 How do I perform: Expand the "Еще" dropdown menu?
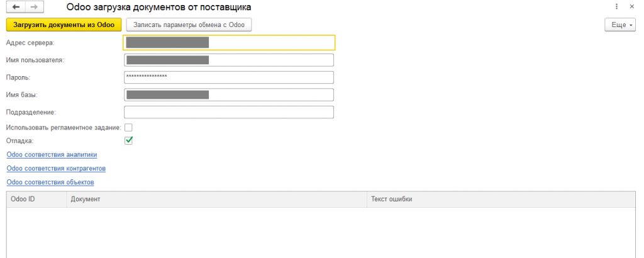[x=619, y=25]
